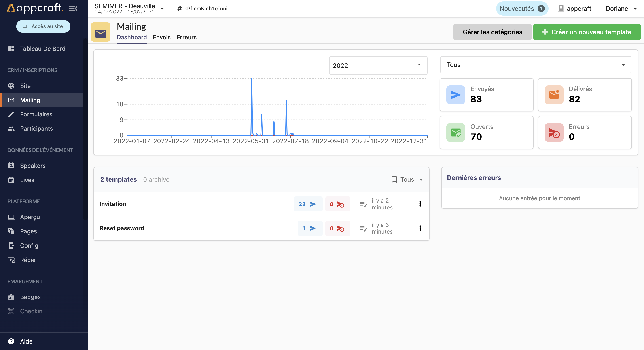Open the SEMIMER - Deauville event selector
Viewport: 644px width, 350px height.
click(x=129, y=9)
